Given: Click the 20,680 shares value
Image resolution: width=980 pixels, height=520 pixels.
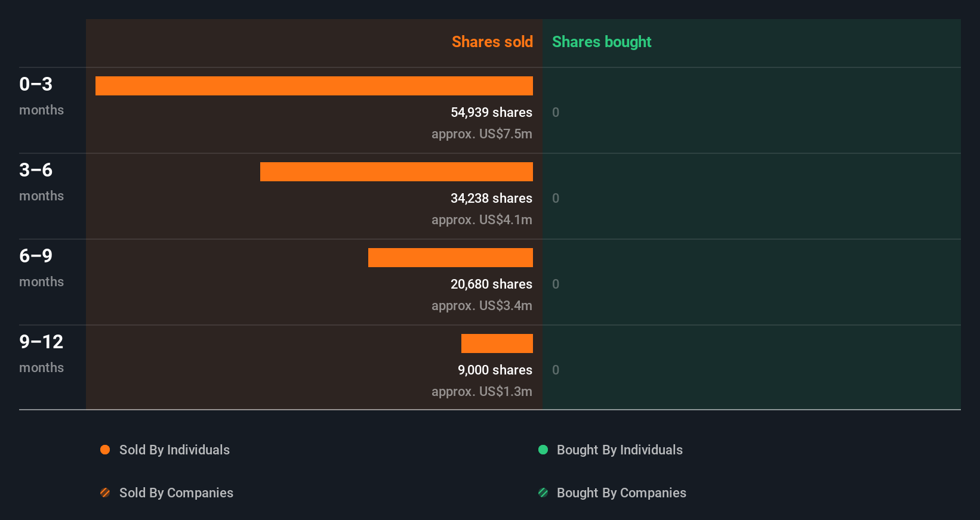Looking at the screenshot, I should 491,284.
